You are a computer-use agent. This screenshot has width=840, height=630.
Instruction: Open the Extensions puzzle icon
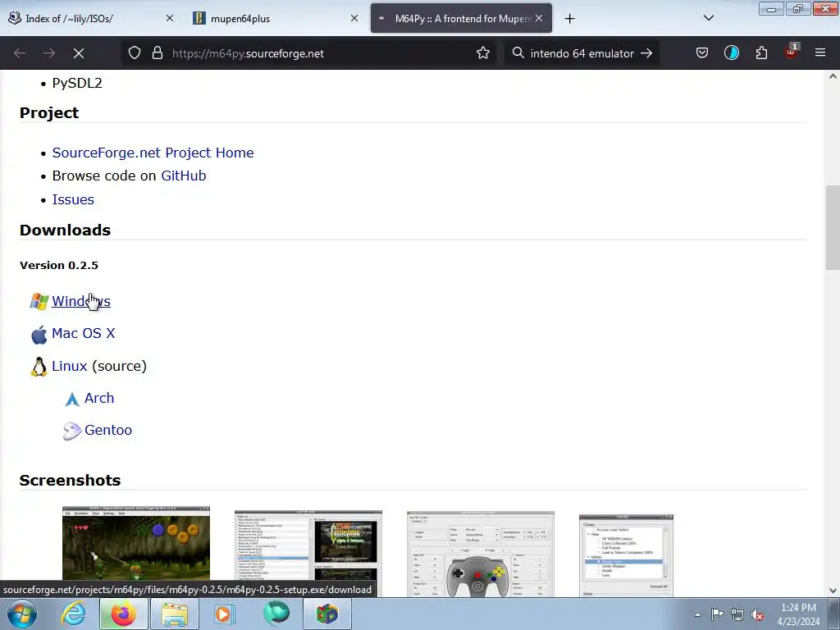(x=761, y=52)
